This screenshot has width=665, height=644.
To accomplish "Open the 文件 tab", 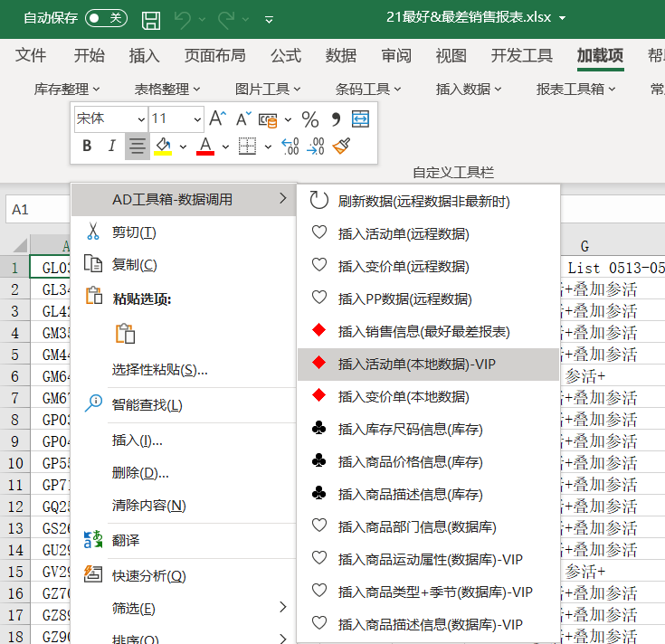I will 31,55.
